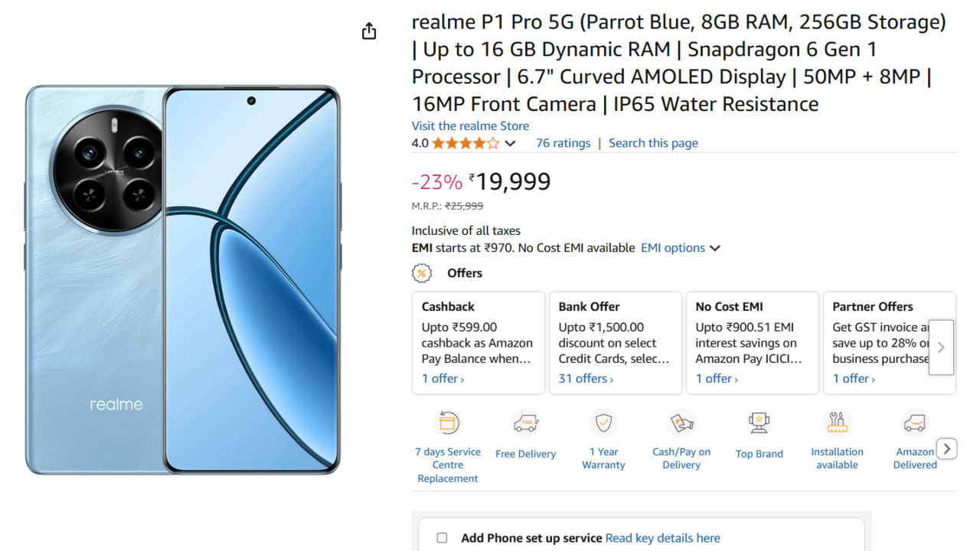This screenshot has height=551, width=980.
Task: Expand the star ratings breakdown arrow
Action: pos(511,143)
